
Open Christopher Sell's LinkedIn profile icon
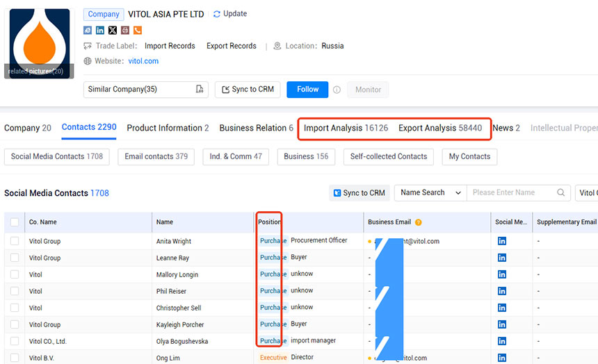(502, 308)
